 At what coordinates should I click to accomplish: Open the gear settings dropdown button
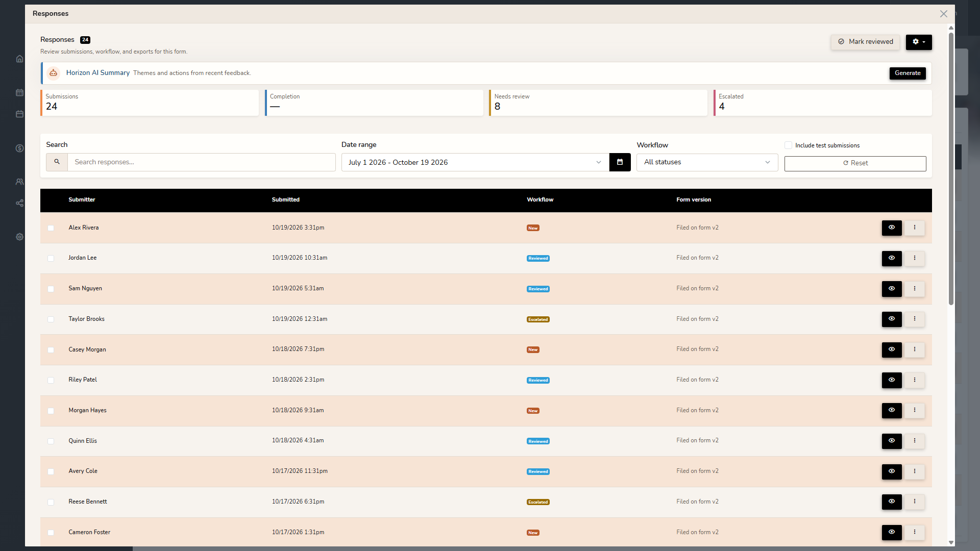(919, 42)
